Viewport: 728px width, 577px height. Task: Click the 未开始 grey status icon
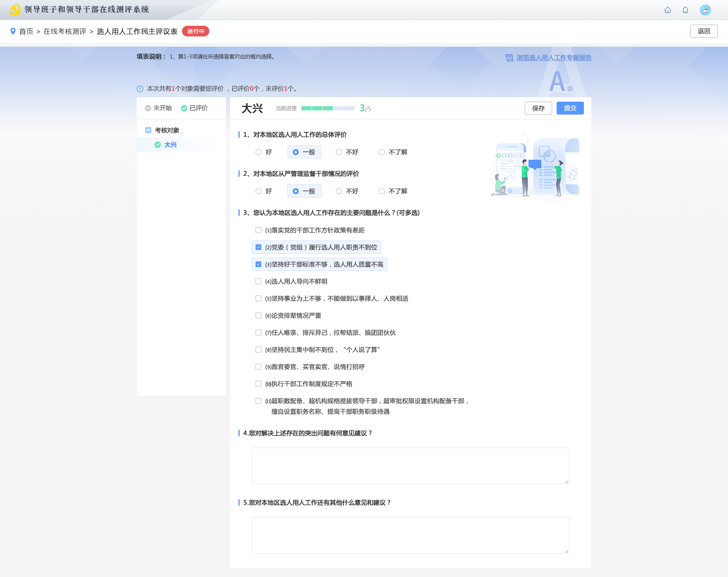(148, 108)
